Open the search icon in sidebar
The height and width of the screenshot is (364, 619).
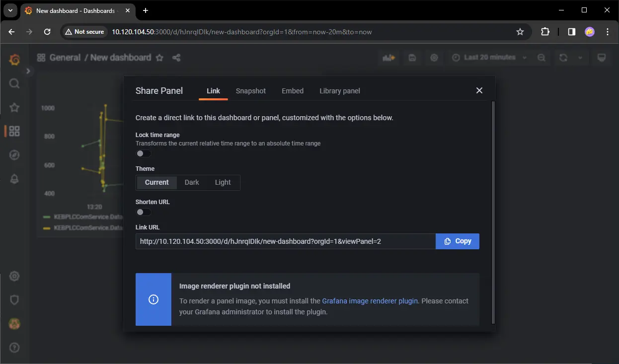point(14,83)
